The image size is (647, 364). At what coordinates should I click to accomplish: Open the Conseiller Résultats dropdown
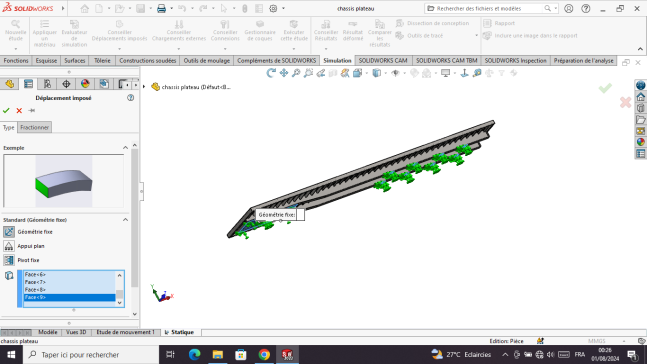[326, 49]
